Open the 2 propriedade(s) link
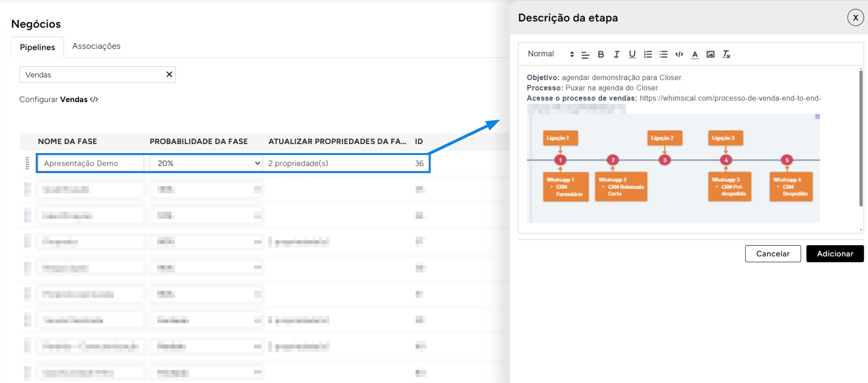This screenshot has height=383, width=868. 298,163
